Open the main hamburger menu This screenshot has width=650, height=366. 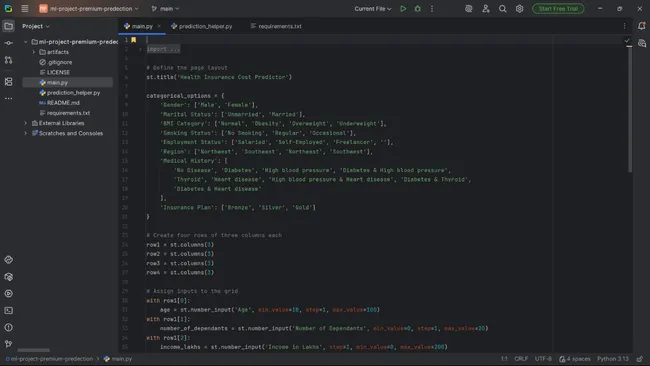(x=25, y=9)
